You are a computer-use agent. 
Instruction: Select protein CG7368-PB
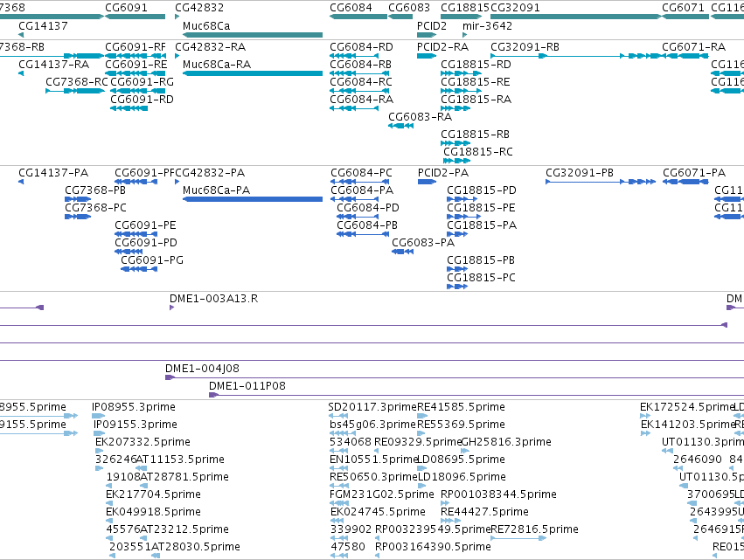click(95, 190)
